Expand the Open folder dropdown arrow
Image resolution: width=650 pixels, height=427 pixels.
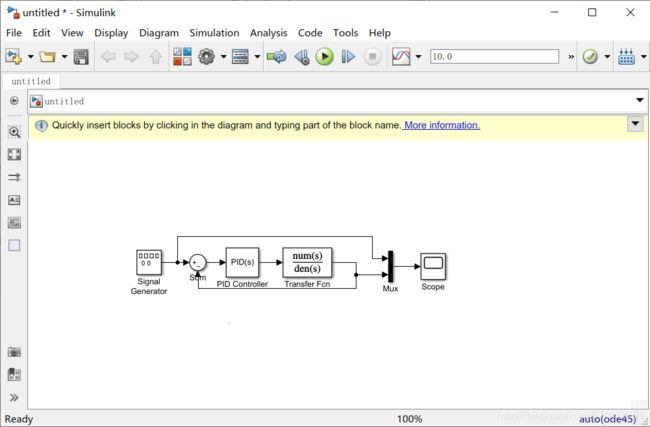64,56
